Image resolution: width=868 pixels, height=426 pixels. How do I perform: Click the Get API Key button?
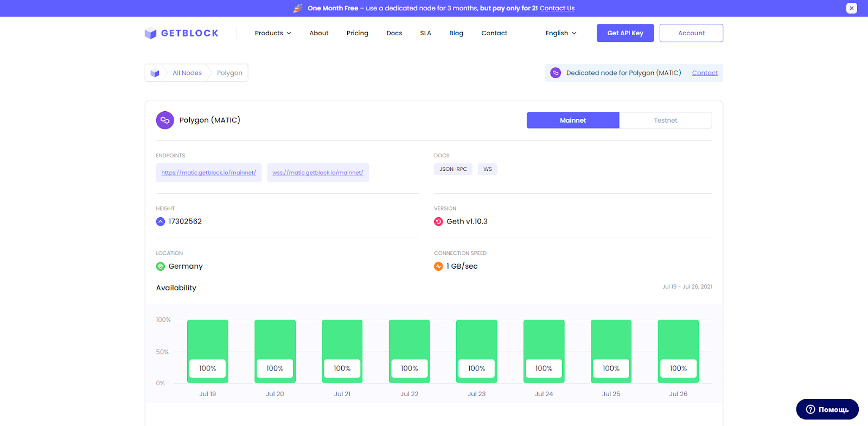pos(626,33)
